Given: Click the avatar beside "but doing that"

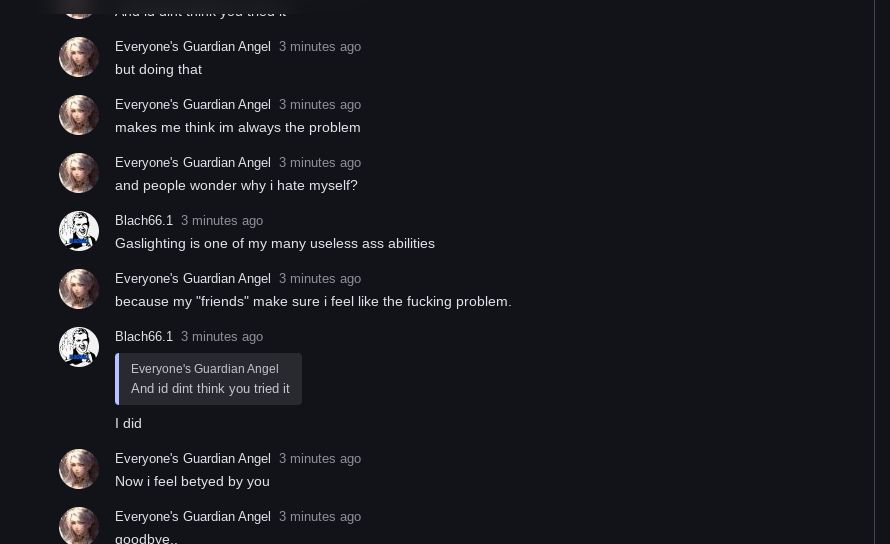Looking at the screenshot, I should coord(79,58).
